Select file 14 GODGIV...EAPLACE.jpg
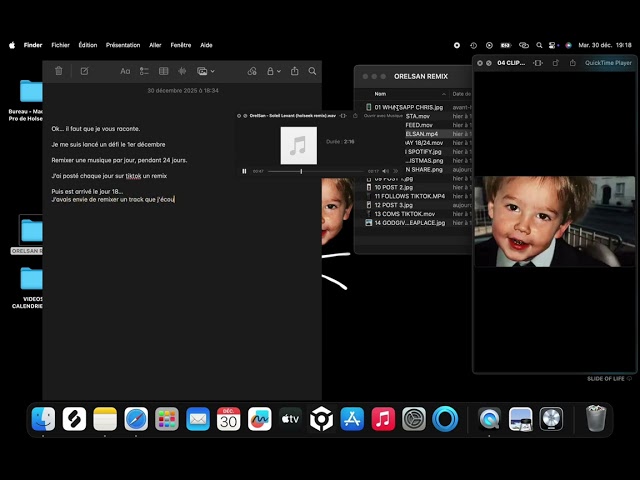640x480 pixels. [409, 223]
